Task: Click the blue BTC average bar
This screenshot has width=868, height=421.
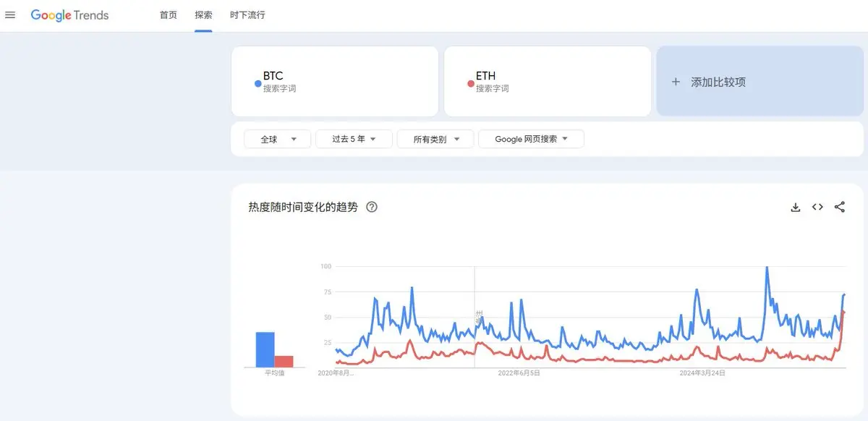Action: coord(265,350)
